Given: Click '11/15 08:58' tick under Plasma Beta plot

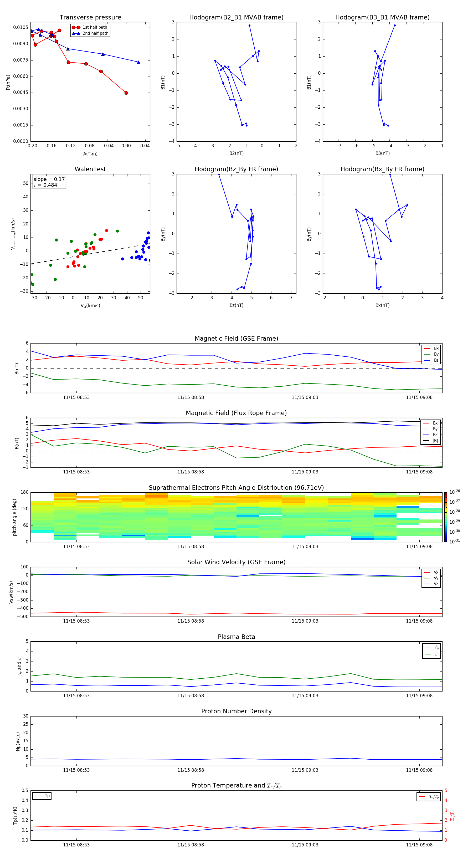Looking at the screenshot, I should [191, 695].
